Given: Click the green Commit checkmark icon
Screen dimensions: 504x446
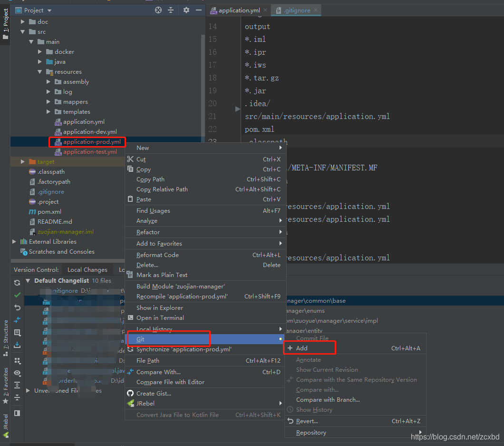Looking at the screenshot, I should (18, 295).
